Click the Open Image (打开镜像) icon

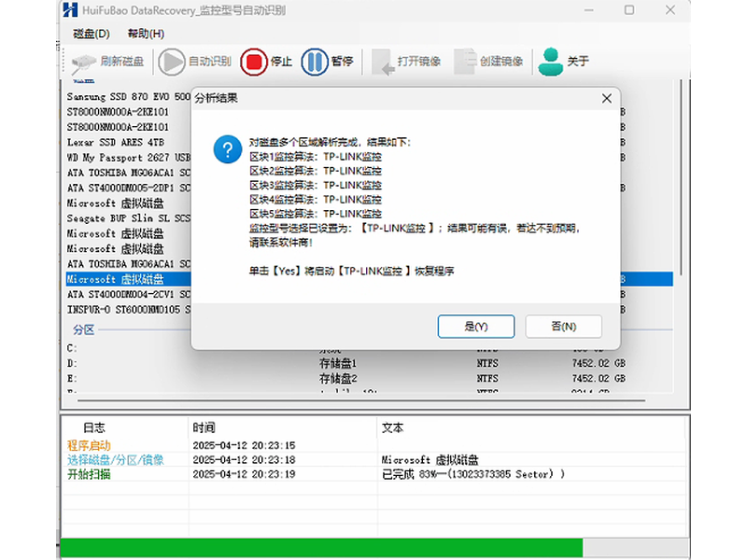pos(383,62)
